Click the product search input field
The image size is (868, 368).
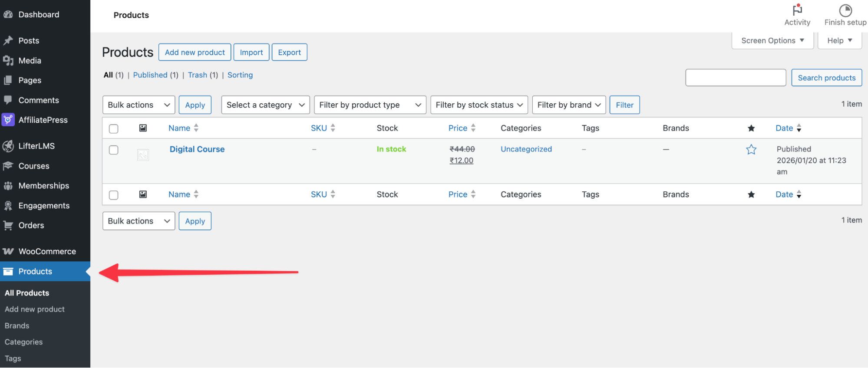click(x=736, y=78)
